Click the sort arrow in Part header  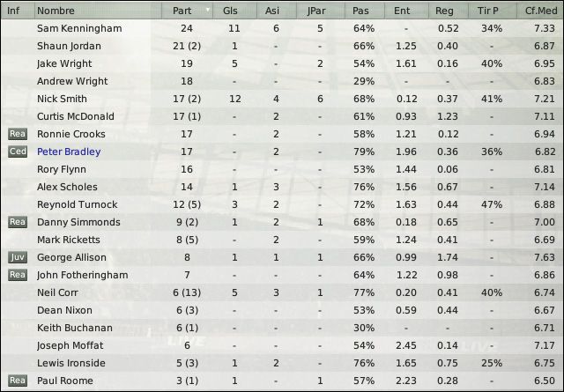(x=208, y=10)
